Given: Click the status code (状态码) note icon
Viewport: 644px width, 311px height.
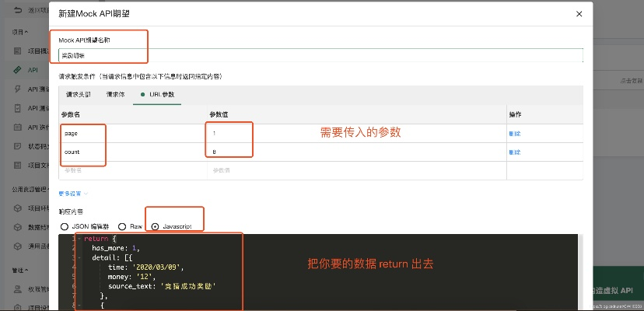Looking at the screenshot, I should (x=17, y=146).
